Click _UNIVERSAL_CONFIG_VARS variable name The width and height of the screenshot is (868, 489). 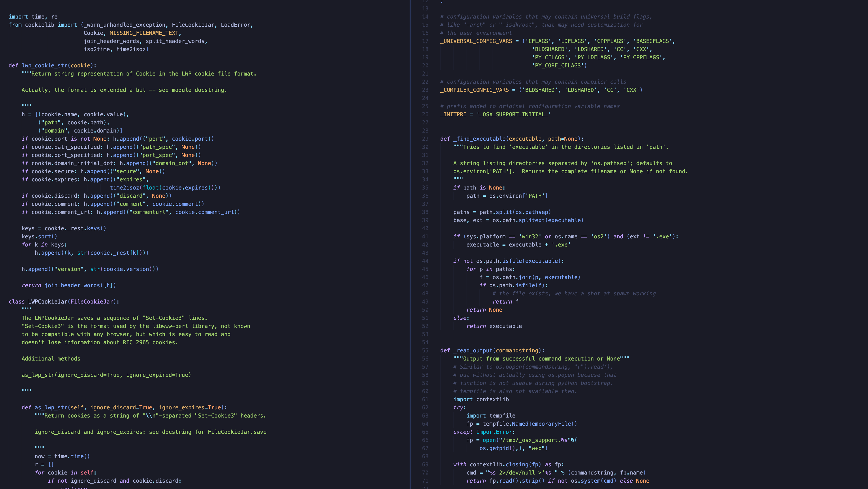pos(476,41)
